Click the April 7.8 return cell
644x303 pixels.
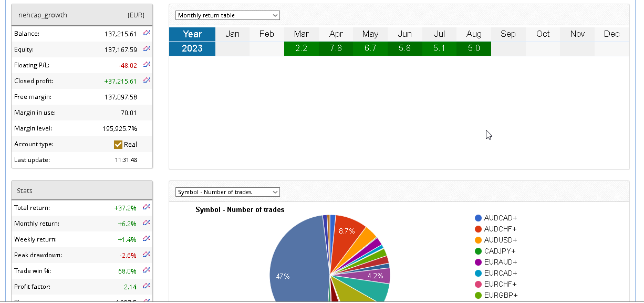click(x=336, y=48)
